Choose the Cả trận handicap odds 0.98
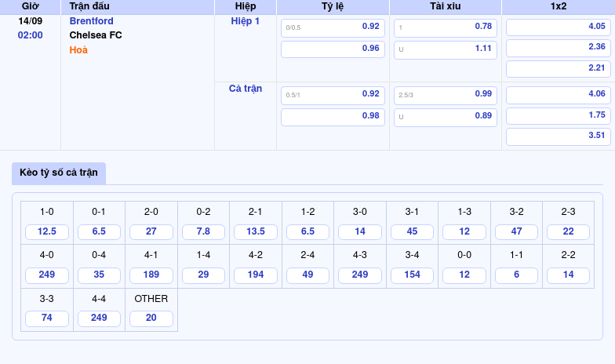 pyautogui.click(x=333, y=116)
